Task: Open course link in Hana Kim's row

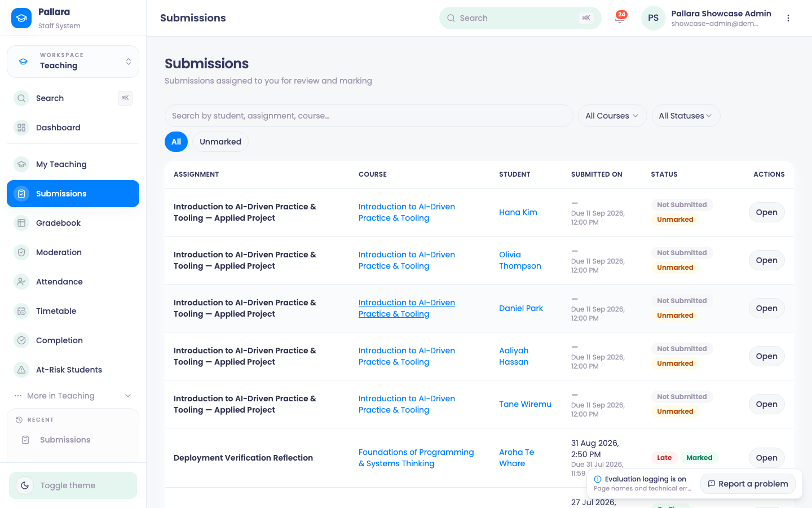Action: pos(407,212)
